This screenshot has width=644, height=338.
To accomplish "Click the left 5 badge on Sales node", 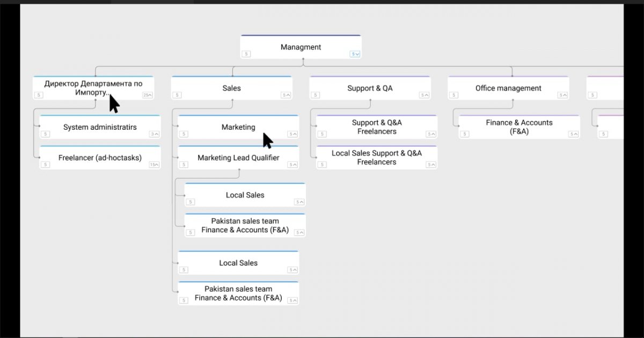I will point(177,95).
